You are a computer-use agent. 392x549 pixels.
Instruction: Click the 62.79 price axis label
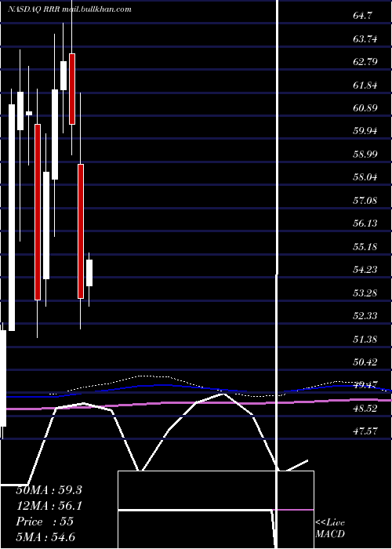click(x=365, y=62)
